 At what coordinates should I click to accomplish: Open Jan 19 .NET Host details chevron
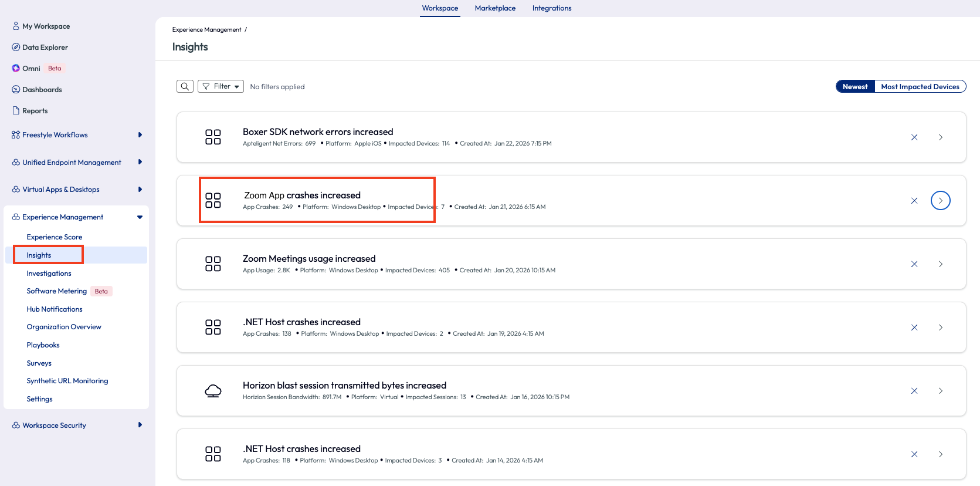click(941, 327)
